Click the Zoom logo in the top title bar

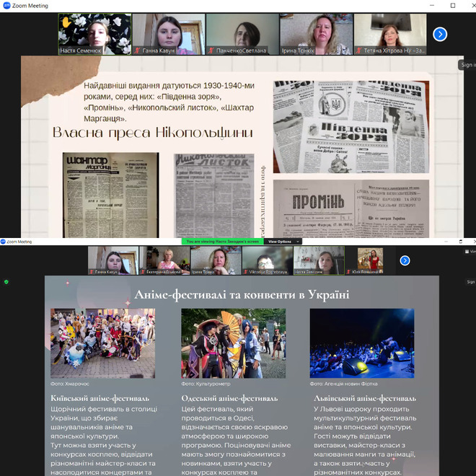tap(6, 5)
